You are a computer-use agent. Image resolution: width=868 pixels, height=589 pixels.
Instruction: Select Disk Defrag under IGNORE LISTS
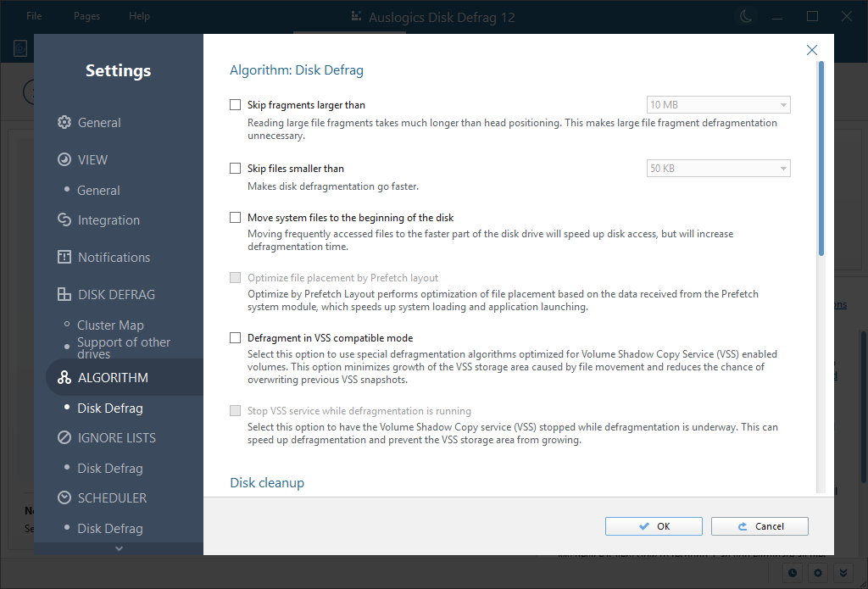[109, 469]
